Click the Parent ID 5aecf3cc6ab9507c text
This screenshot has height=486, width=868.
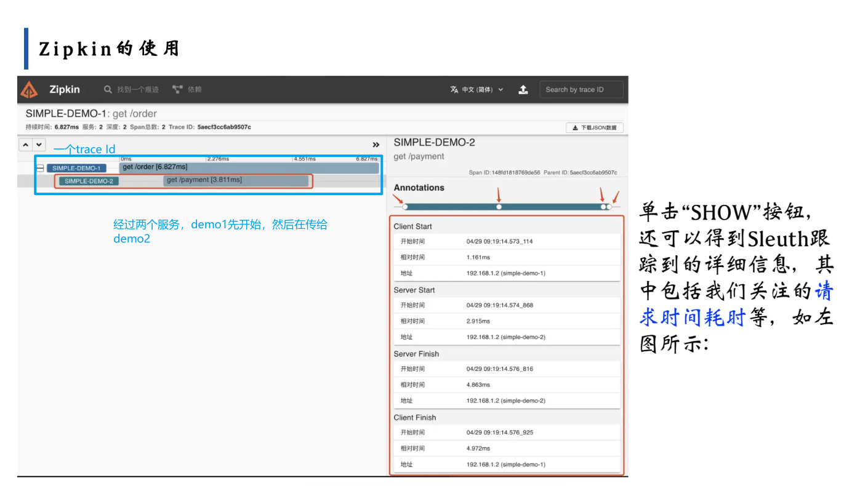[581, 173]
